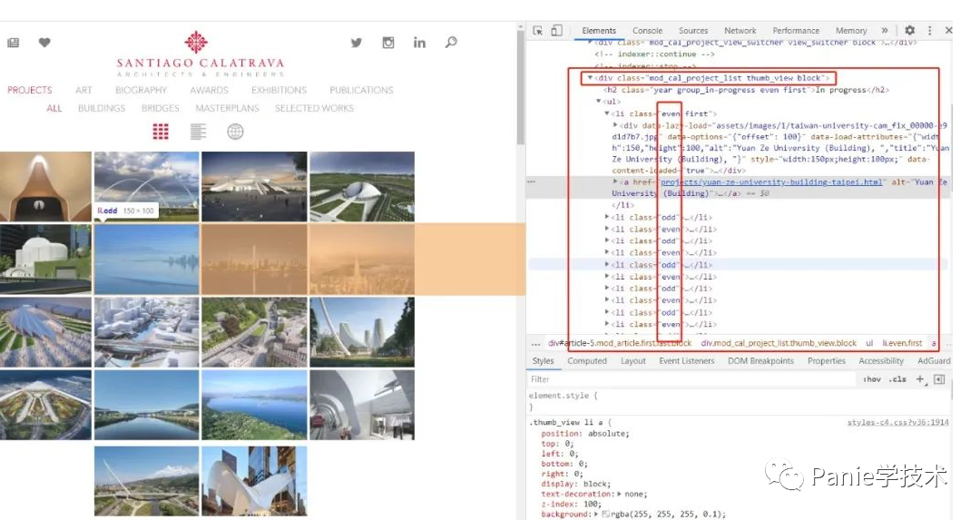Open the Accessibility tab
Viewport: 980px width, 520px height.
(880, 360)
